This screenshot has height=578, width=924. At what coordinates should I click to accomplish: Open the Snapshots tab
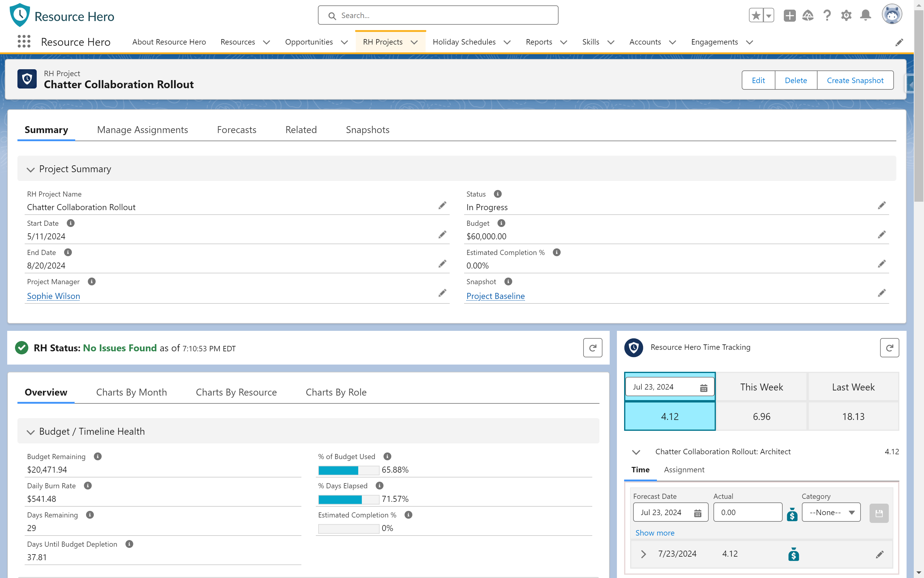(367, 129)
